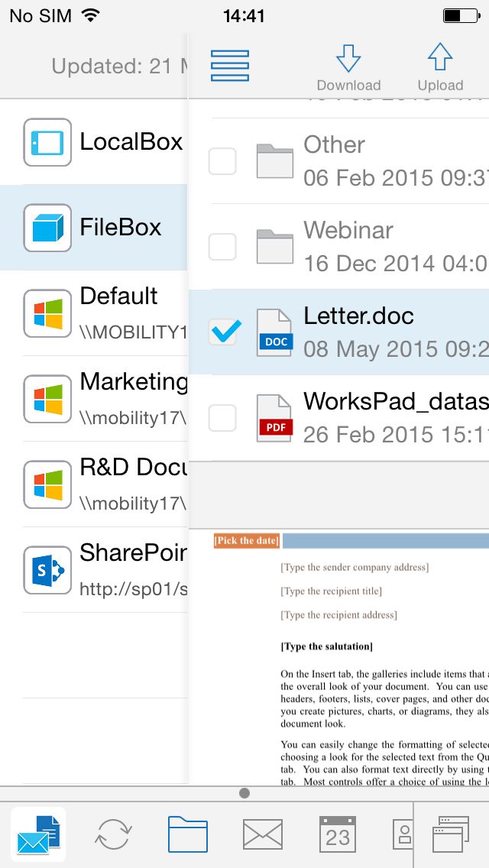Tap the Upload arrow icon
This screenshot has height=868, width=489.
coord(440,57)
